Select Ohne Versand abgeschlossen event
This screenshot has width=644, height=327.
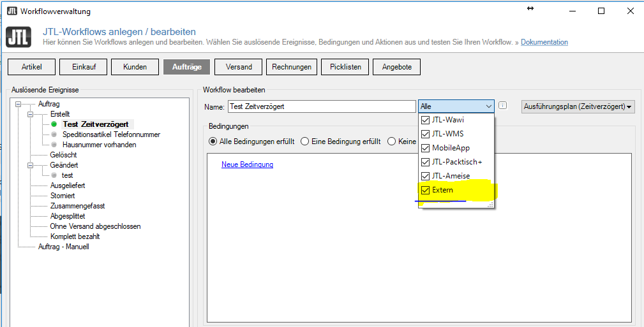point(95,226)
